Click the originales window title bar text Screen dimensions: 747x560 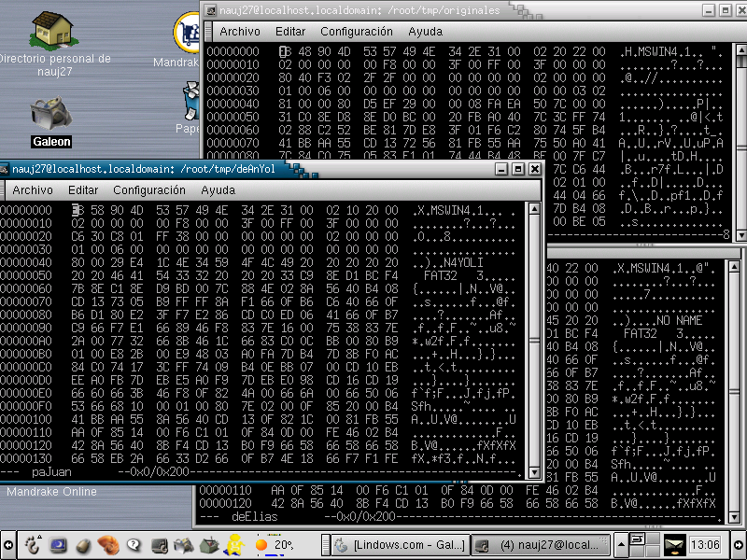tap(359, 10)
